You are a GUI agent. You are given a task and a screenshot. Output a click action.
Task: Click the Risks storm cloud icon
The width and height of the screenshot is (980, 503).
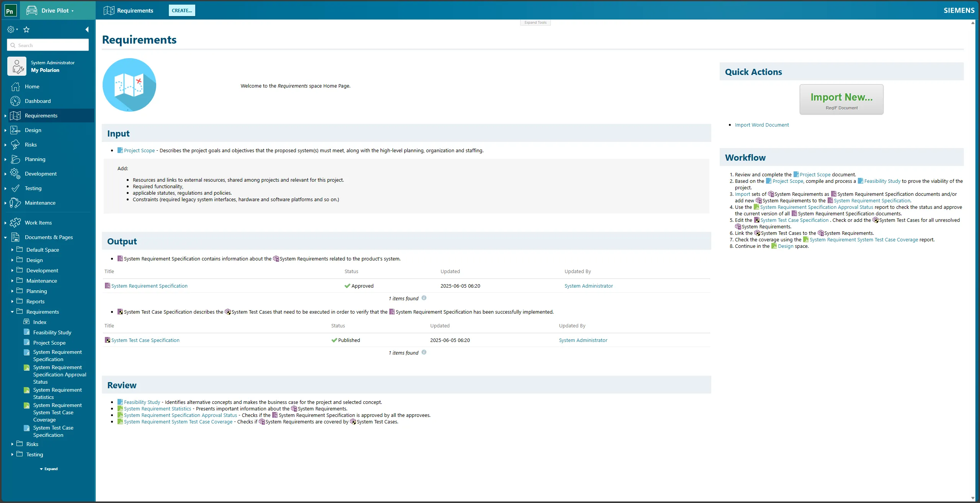15,145
